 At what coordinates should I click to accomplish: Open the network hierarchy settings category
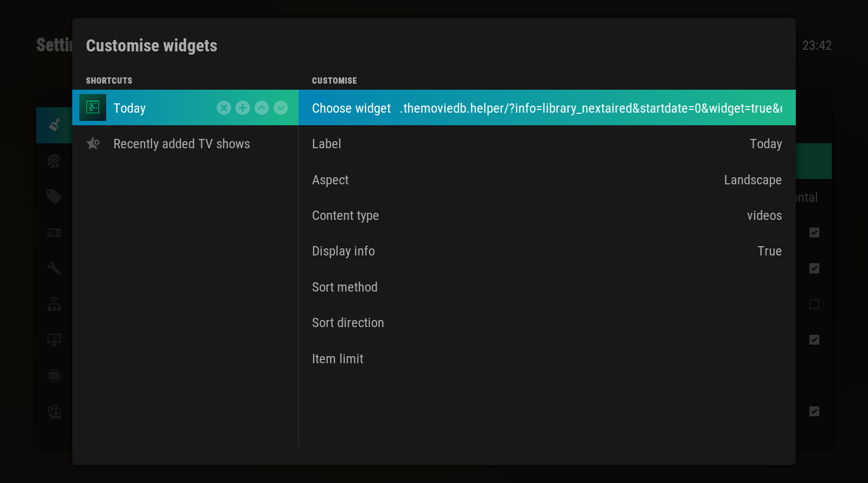[54, 304]
